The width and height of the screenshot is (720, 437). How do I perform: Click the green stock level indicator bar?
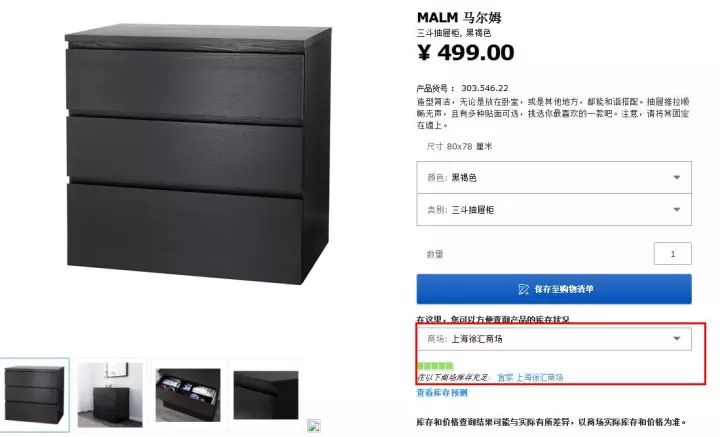coord(435,366)
